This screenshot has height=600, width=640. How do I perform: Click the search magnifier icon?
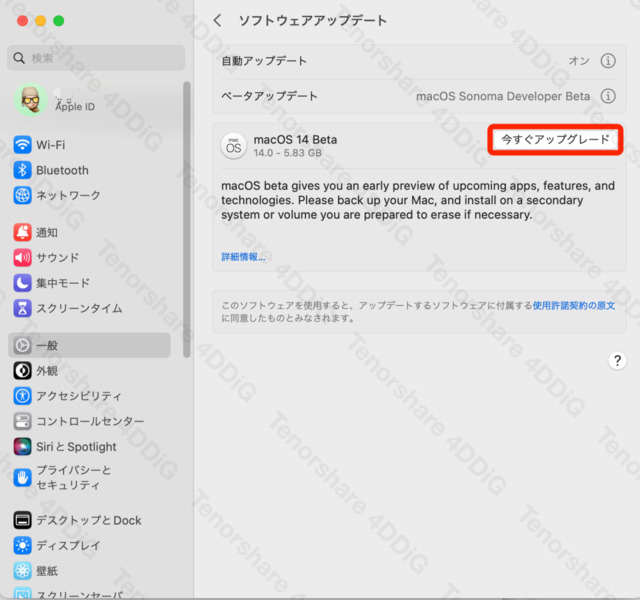point(19,58)
